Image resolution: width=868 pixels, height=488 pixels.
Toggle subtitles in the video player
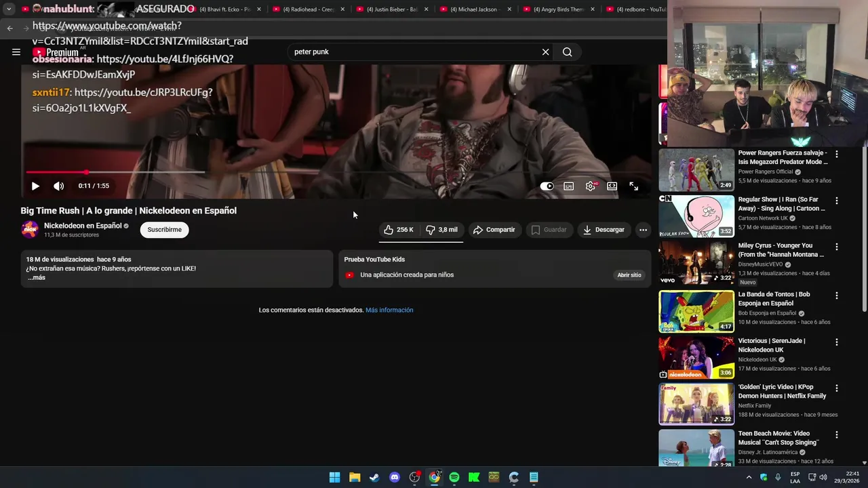click(x=569, y=186)
